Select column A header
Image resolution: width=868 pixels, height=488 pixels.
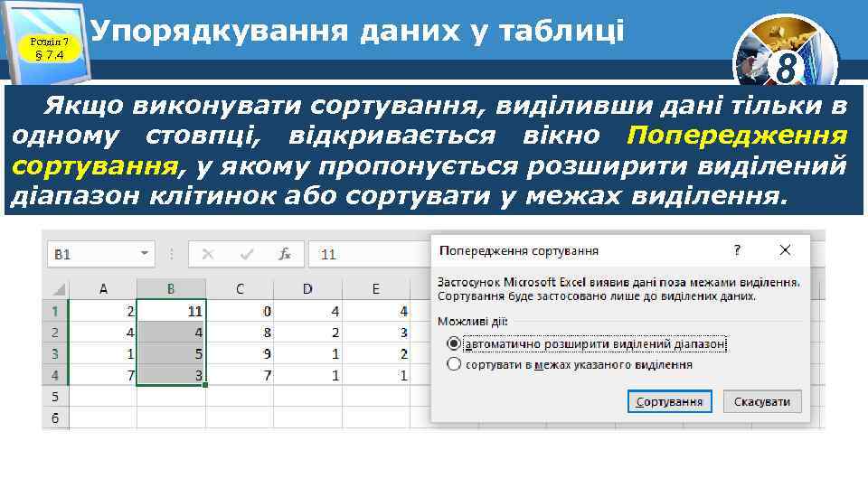click(x=103, y=289)
